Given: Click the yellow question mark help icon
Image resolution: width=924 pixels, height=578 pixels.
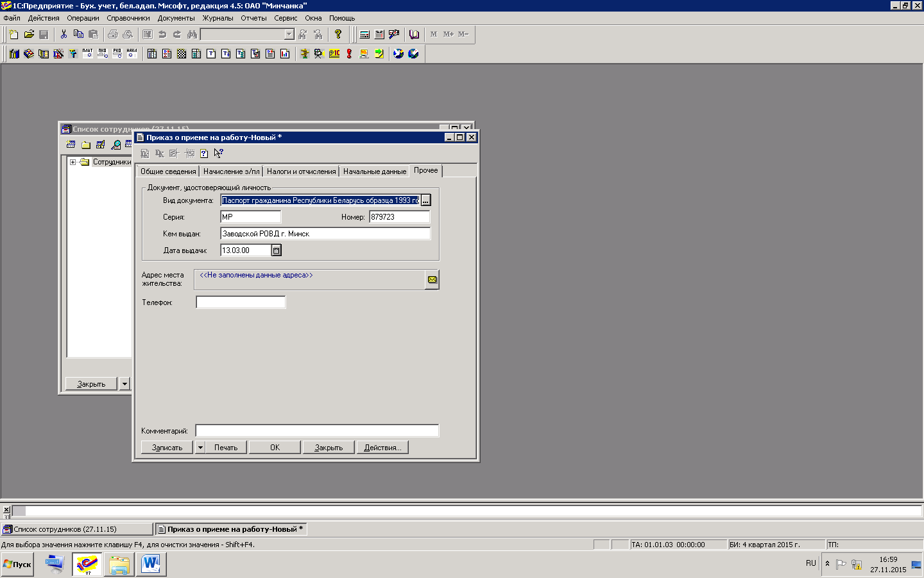Looking at the screenshot, I should point(338,35).
